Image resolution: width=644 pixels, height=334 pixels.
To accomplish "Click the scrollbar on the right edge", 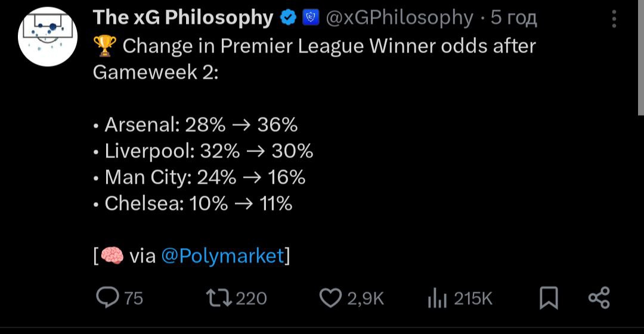I will tap(640, 60).
